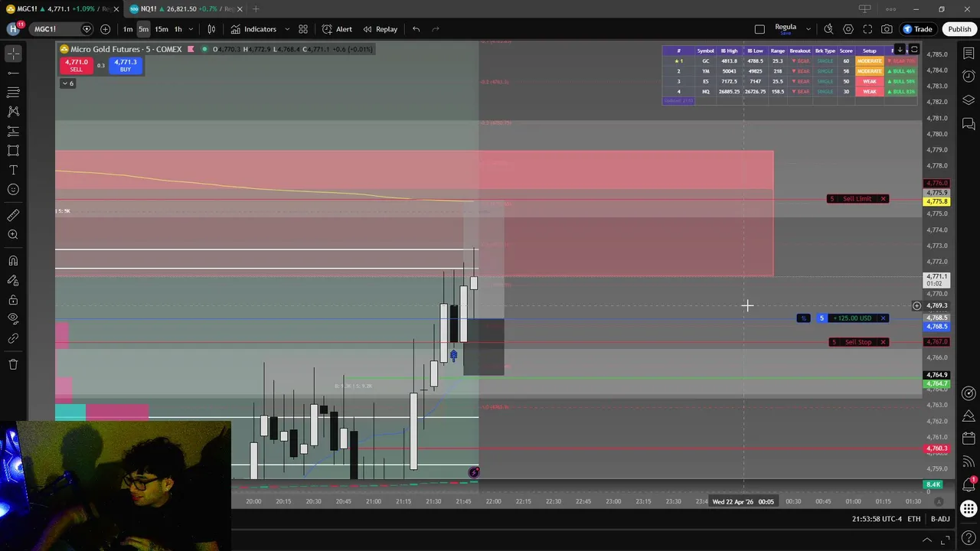This screenshot has height=551, width=980.
Task: Open the forecasting and measurement tools
Action: click(x=13, y=132)
